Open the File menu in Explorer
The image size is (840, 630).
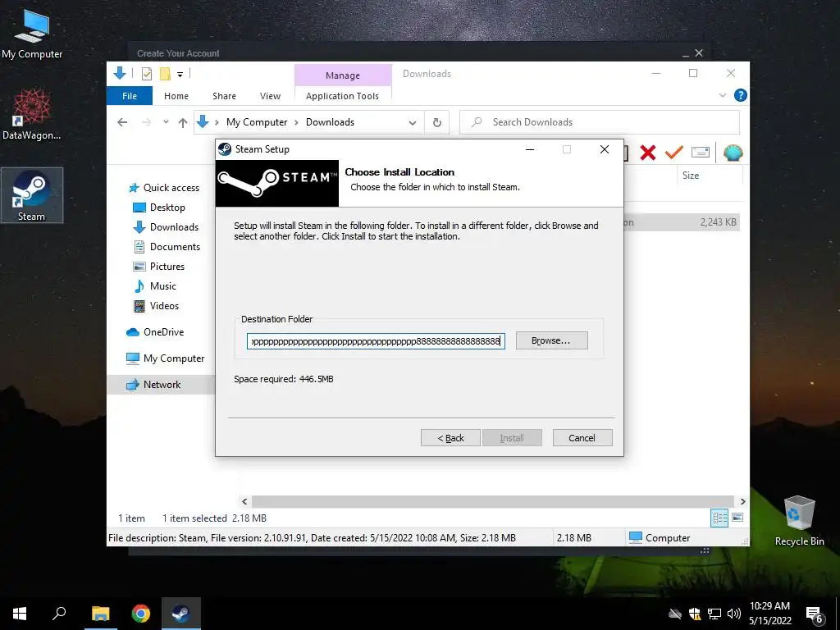coord(130,96)
